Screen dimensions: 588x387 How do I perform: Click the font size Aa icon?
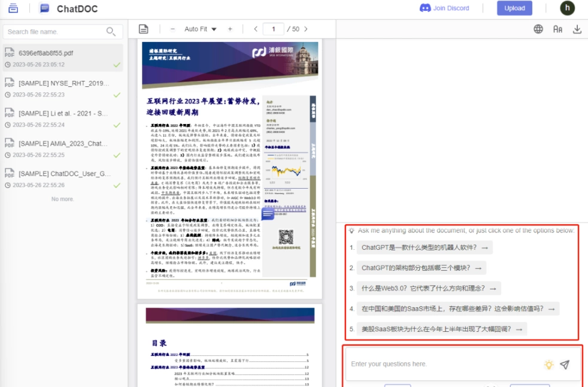(557, 29)
